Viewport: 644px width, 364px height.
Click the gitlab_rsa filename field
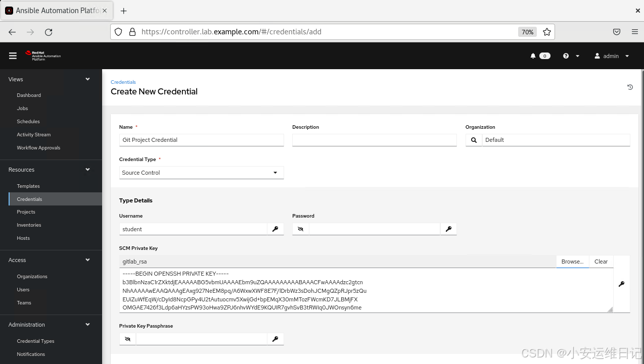pyautogui.click(x=338, y=262)
